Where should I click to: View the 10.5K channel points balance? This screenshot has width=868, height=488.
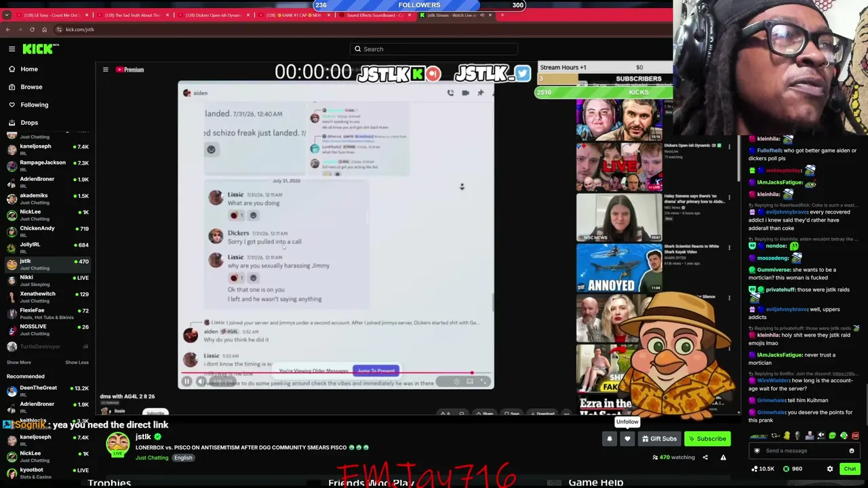[764, 469]
